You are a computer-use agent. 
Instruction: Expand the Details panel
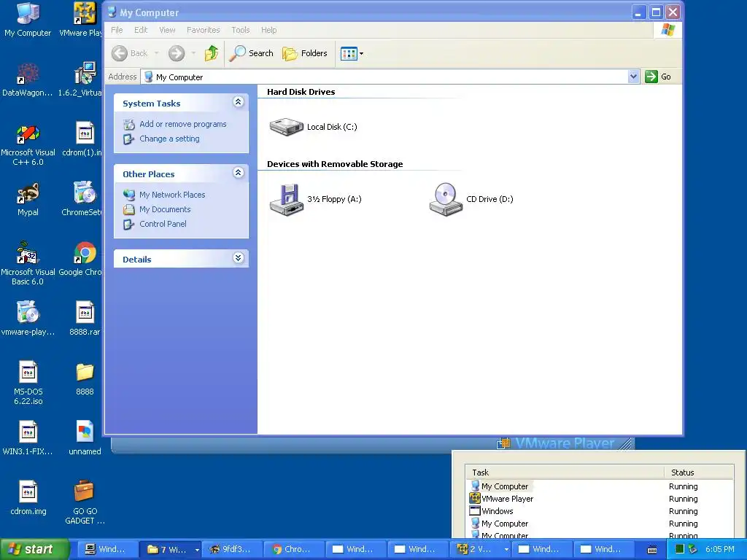pos(239,258)
